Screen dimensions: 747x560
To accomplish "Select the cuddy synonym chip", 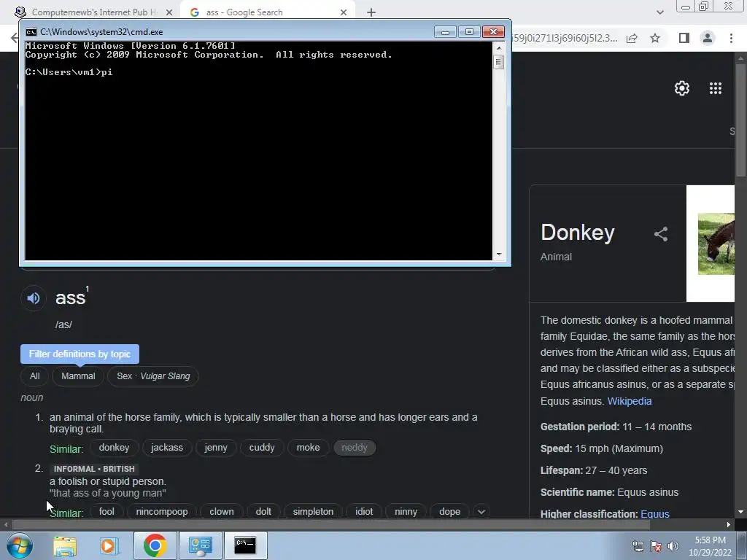I will (x=262, y=448).
